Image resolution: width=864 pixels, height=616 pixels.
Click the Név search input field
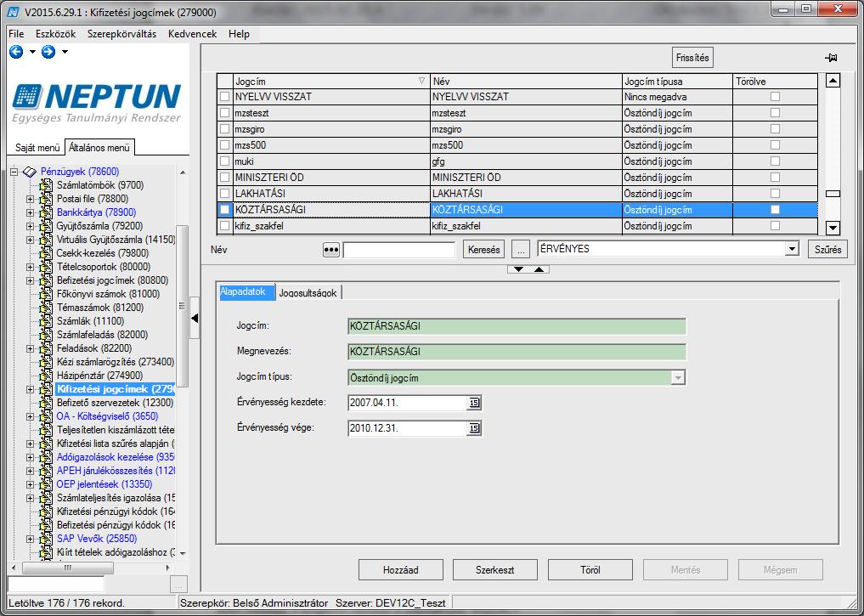click(399, 250)
